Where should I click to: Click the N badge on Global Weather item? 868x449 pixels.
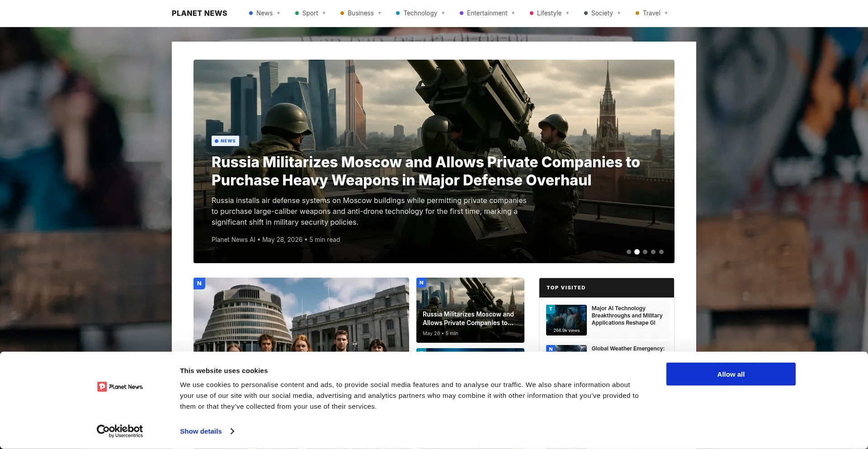pyautogui.click(x=551, y=349)
